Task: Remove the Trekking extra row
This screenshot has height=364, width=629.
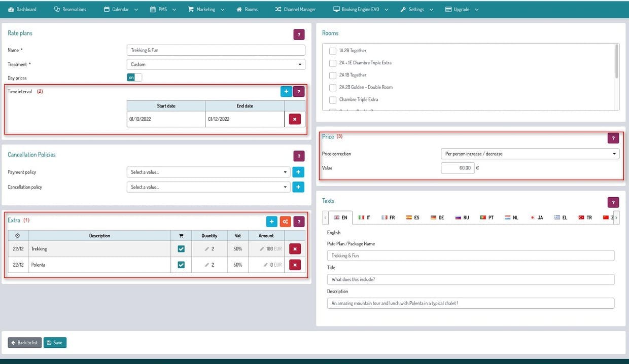Action: point(295,249)
